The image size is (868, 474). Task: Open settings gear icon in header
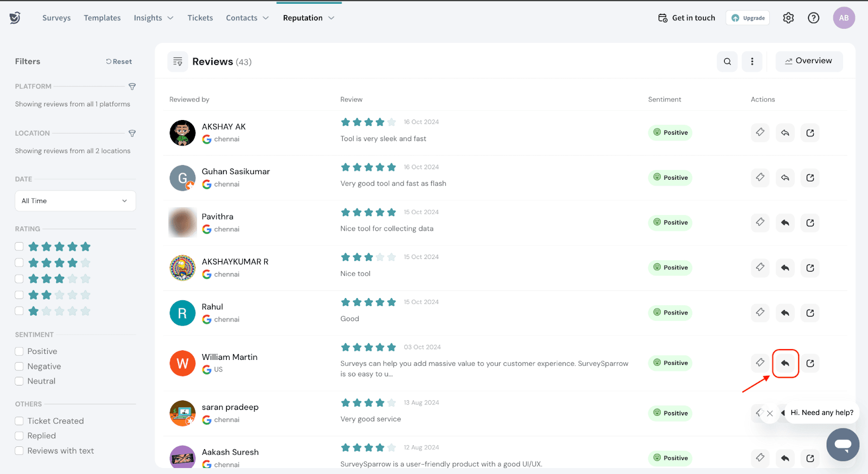[788, 18]
